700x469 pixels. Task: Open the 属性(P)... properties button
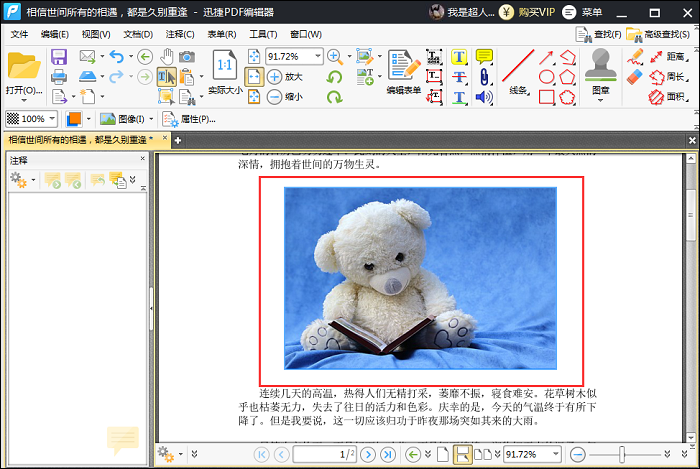point(189,119)
